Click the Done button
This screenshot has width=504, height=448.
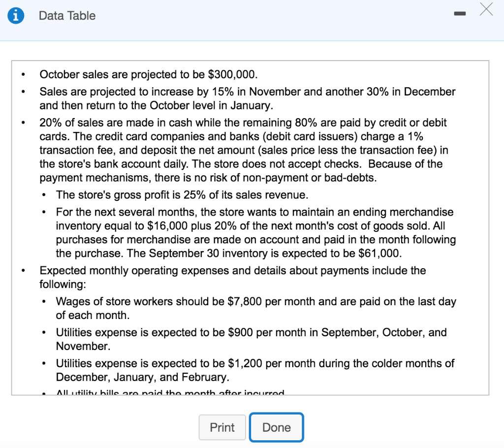[x=276, y=427]
